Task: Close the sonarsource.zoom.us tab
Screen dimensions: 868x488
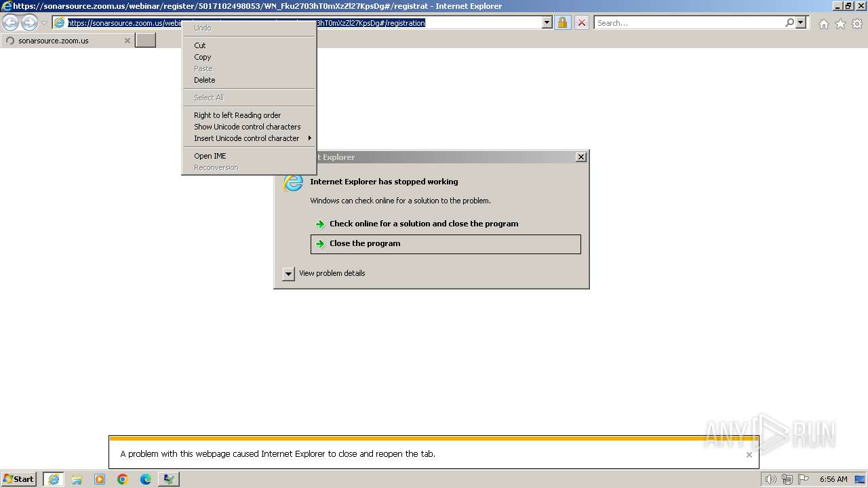Action: 127,41
